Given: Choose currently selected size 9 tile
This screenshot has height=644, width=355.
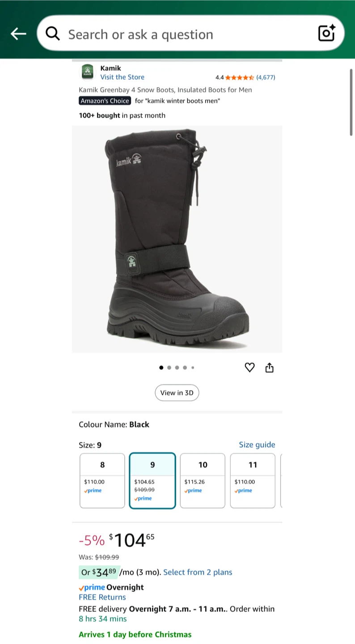Looking at the screenshot, I should coord(152,481).
